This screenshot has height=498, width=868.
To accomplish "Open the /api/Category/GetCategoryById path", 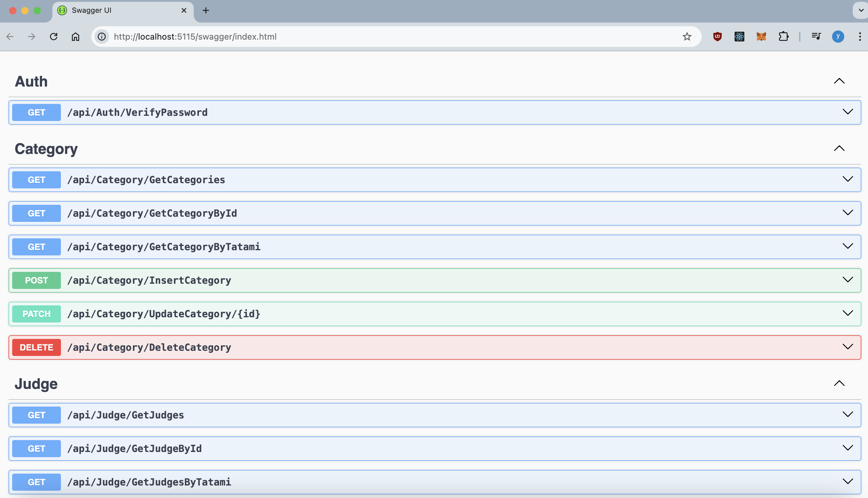I will [x=152, y=213].
